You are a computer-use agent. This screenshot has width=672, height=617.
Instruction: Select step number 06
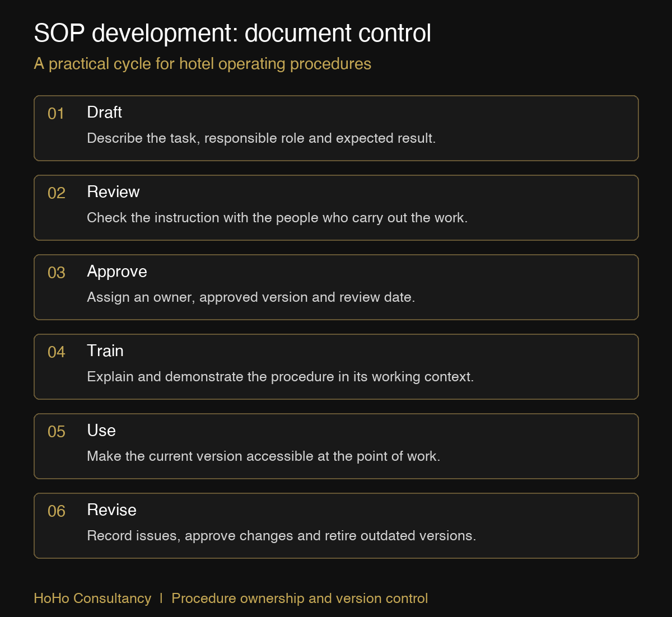click(57, 511)
